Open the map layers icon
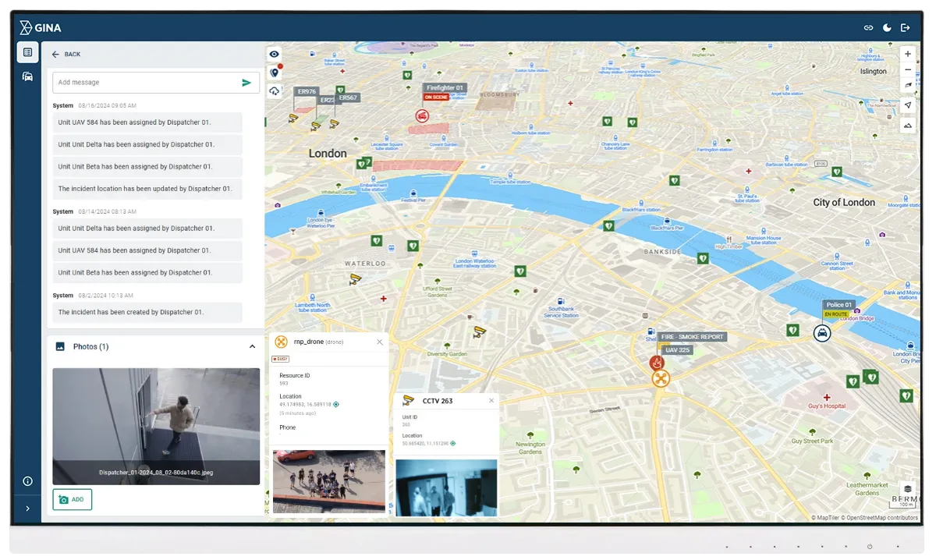This screenshot has height=560, width=936. [907, 489]
